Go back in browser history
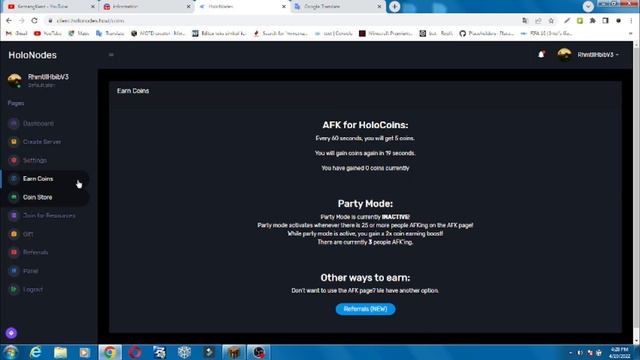The width and height of the screenshot is (640, 360). (x=9, y=20)
